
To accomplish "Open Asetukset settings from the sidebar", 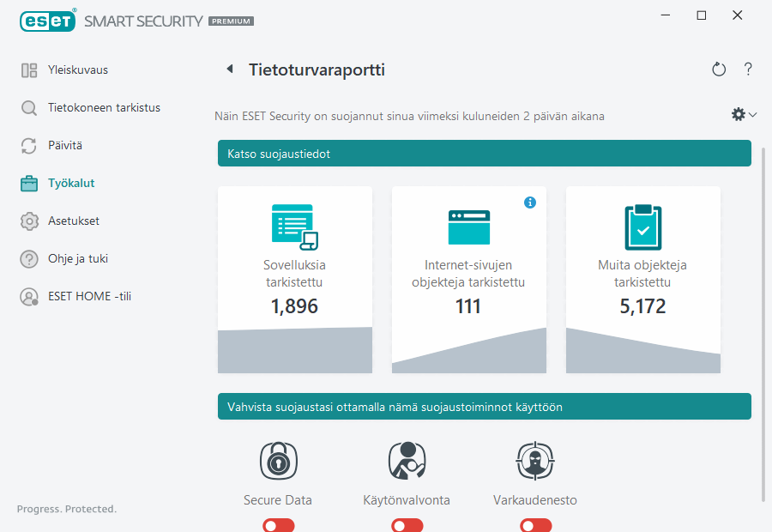I will (74, 221).
